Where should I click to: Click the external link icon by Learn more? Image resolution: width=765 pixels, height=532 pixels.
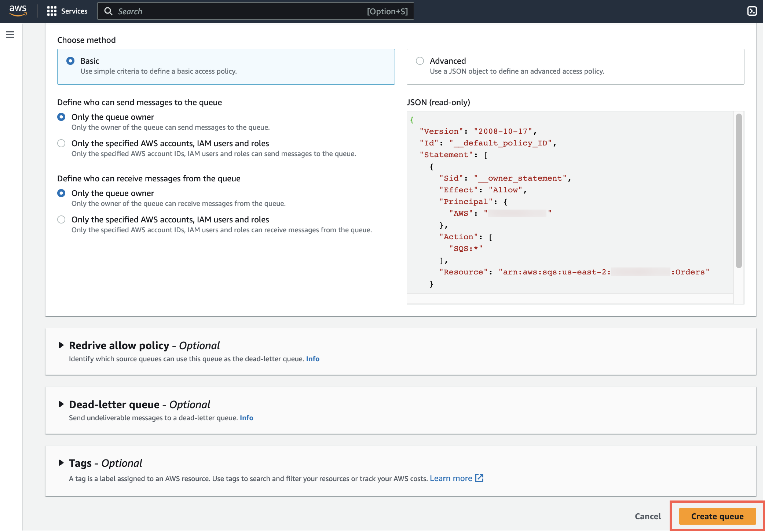click(x=479, y=478)
